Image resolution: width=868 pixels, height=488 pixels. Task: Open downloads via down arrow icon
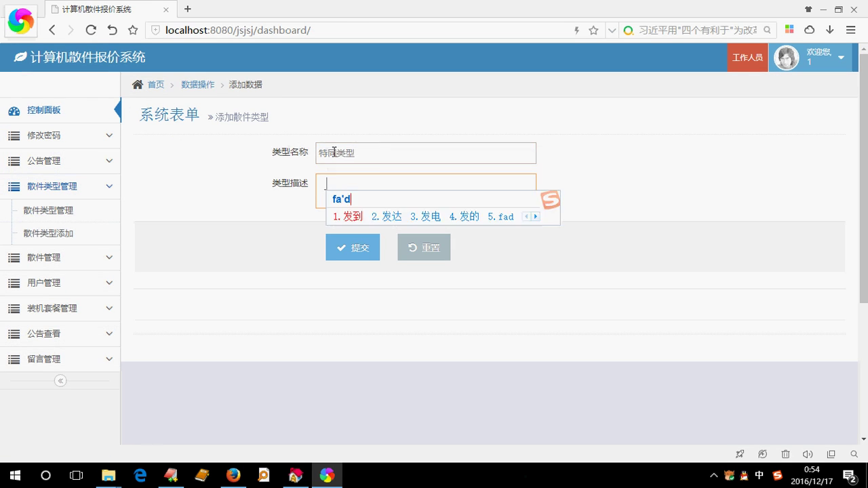point(830,30)
